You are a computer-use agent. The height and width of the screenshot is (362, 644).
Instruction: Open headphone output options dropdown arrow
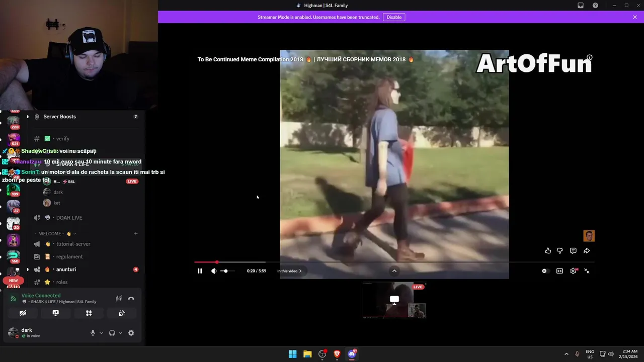(x=120, y=333)
